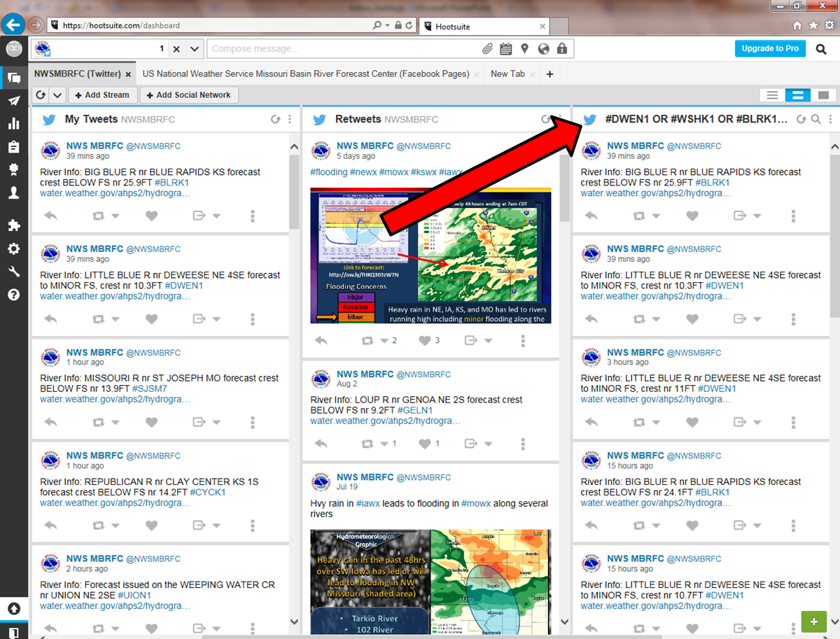Click the green plus button
The width and height of the screenshot is (840, 639).
[813, 622]
